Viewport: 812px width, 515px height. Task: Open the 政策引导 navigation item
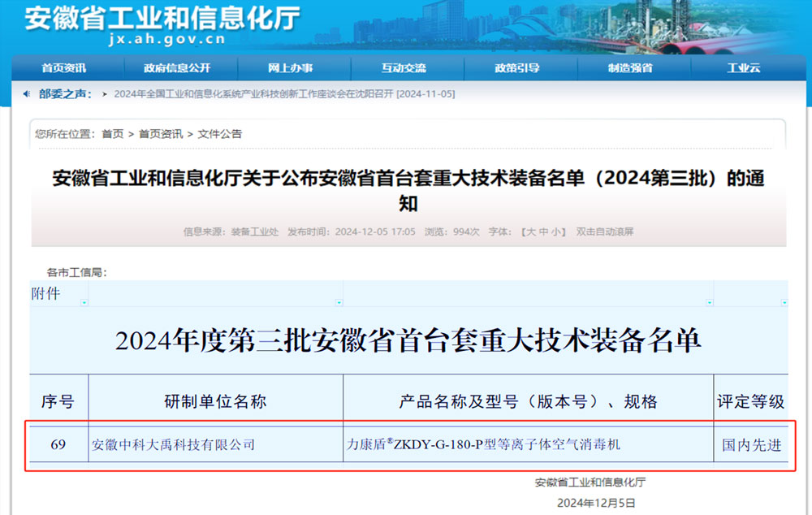point(516,68)
